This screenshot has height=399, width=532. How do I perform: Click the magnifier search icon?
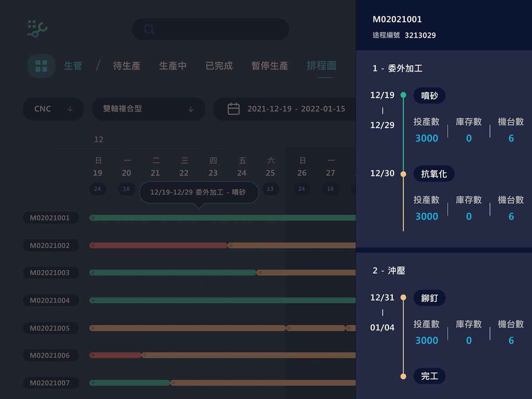point(149,29)
